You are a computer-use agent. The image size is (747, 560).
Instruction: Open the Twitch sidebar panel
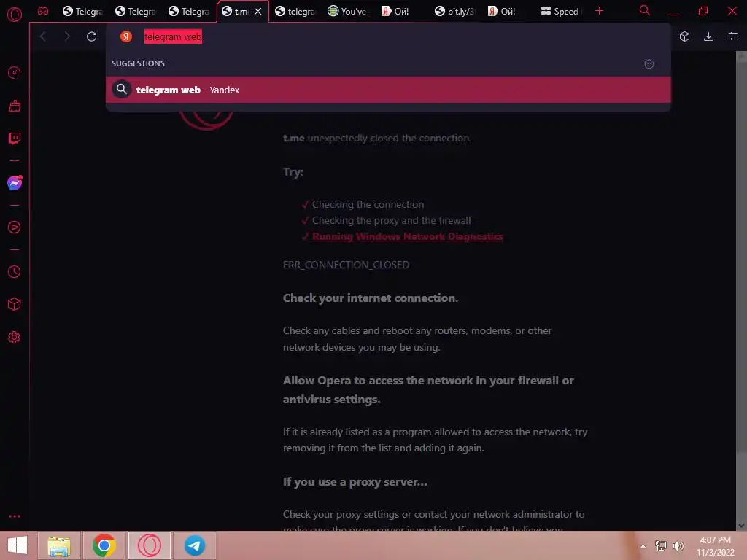[x=15, y=139]
